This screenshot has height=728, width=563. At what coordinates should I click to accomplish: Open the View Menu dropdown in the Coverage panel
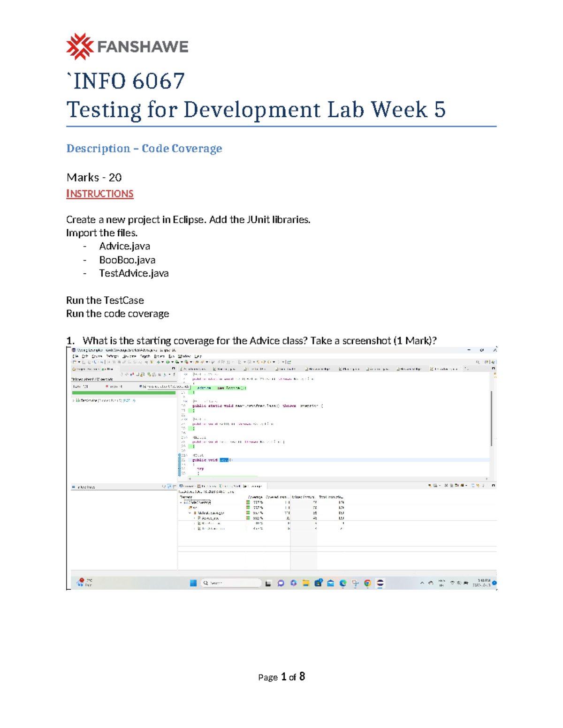tap(483, 486)
